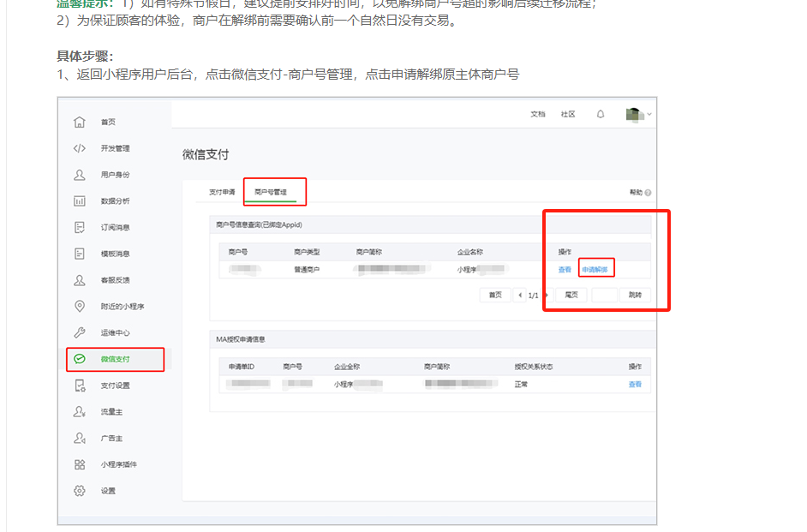This screenshot has height=532, width=807.
Task: Click the 申请单ID column header
Action: pyautogui.click(x=242, y=367)
